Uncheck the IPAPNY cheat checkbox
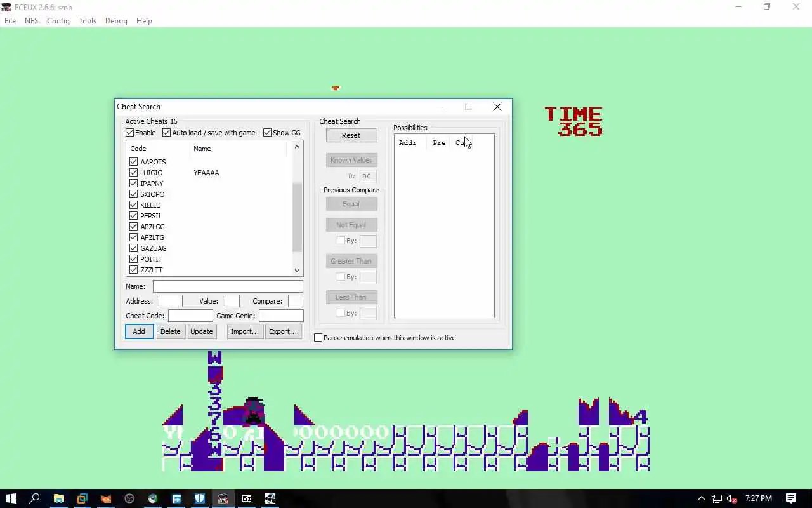 (x=133, y=184)
